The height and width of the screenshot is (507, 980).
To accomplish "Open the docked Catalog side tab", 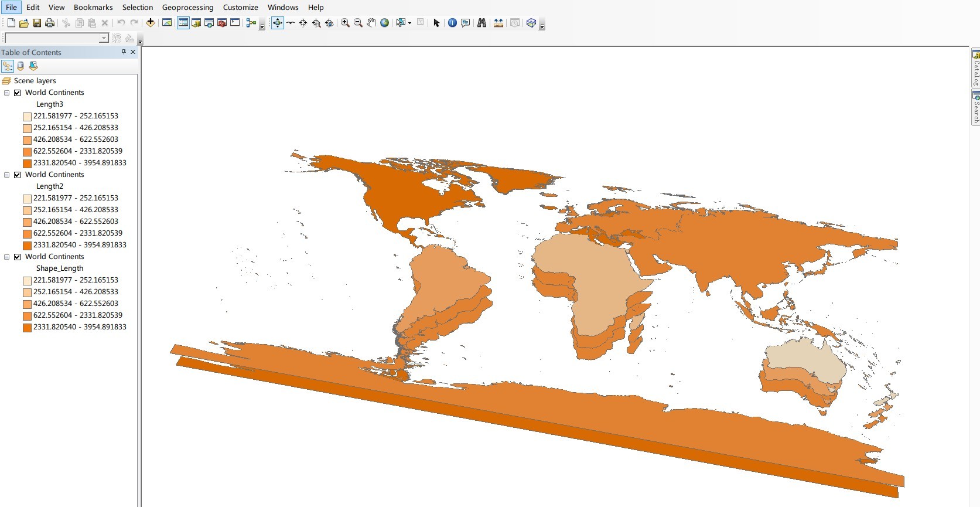I will pos(976,69).
